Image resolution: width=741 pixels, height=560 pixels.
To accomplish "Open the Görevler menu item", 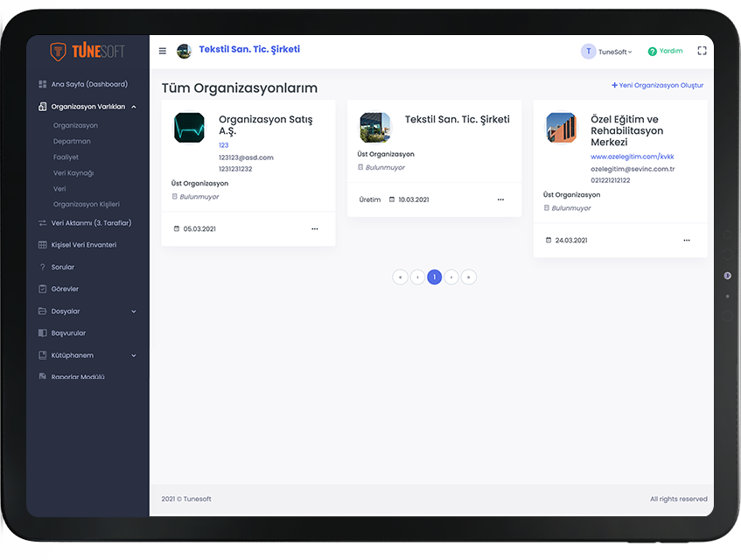I will [65, 289].
